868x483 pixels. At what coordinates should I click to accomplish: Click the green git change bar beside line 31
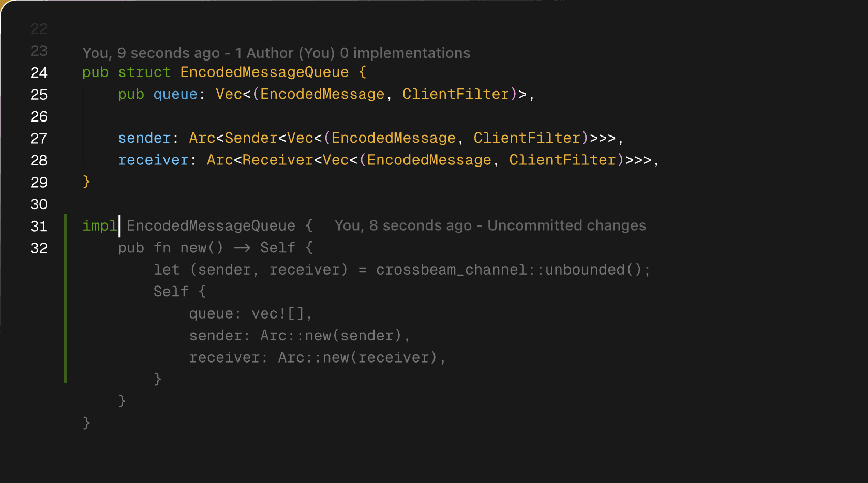click(66, 298)
